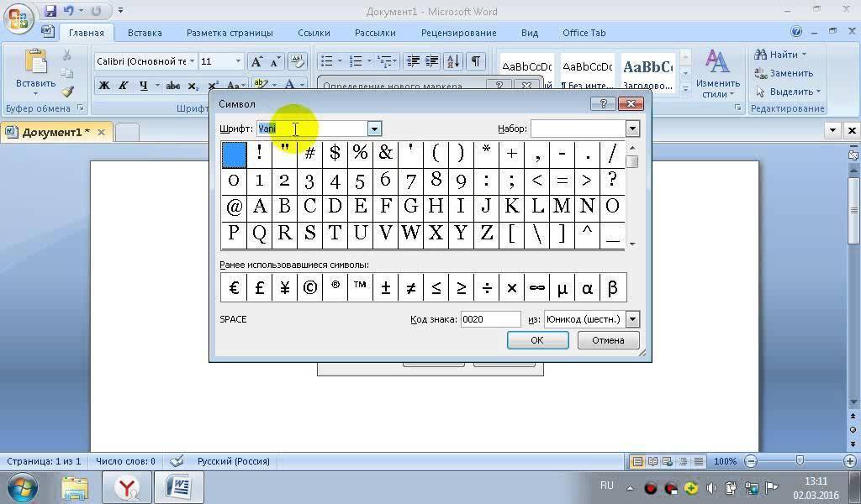Open the Разметка страницы tab
861x504 pixels.
pos(230,33)
